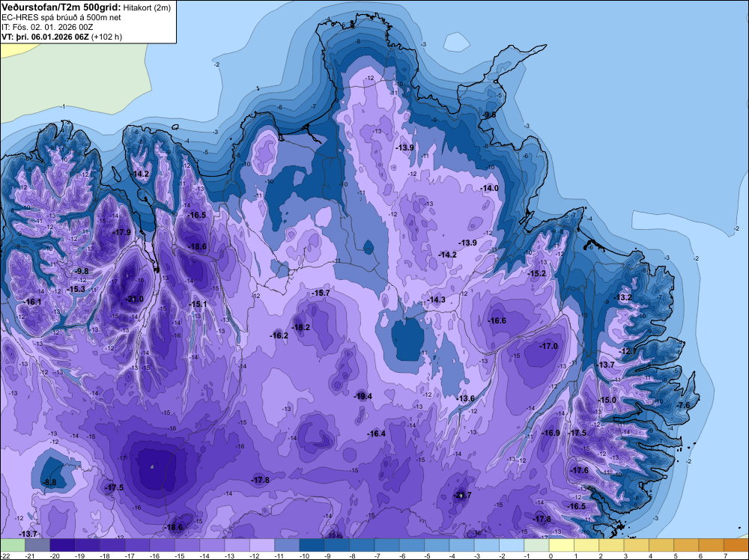Select the -16.1 temperature label
The image size is (749, 560).
[x=32, y=302]
